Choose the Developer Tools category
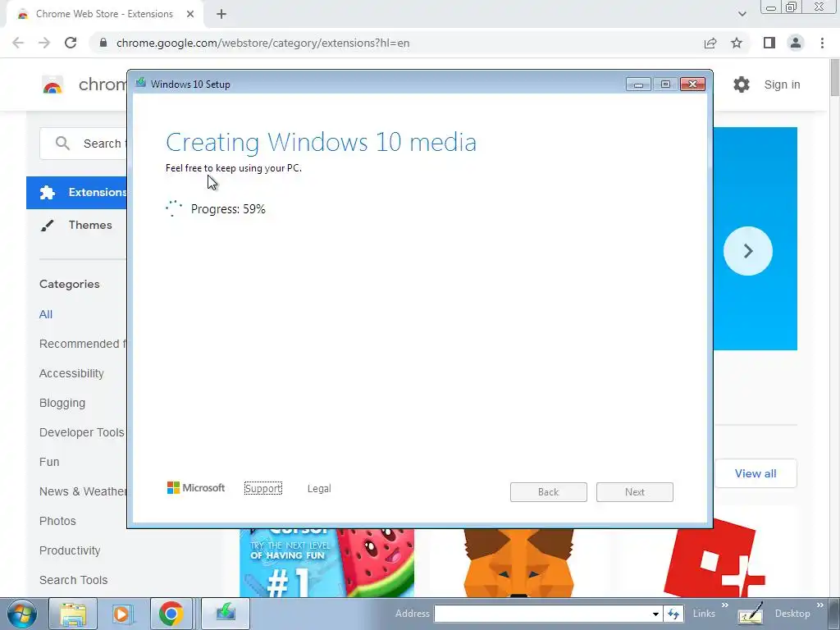 (81, 432)
